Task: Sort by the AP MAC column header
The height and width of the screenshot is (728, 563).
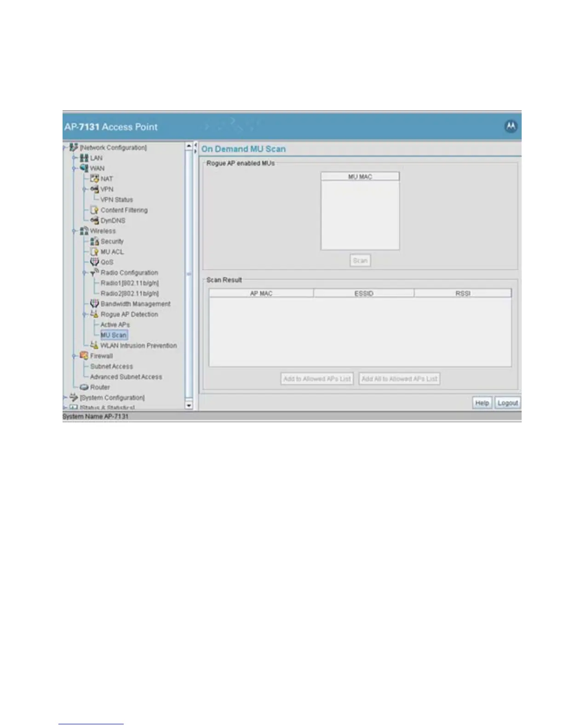Action: coord(261,293)
